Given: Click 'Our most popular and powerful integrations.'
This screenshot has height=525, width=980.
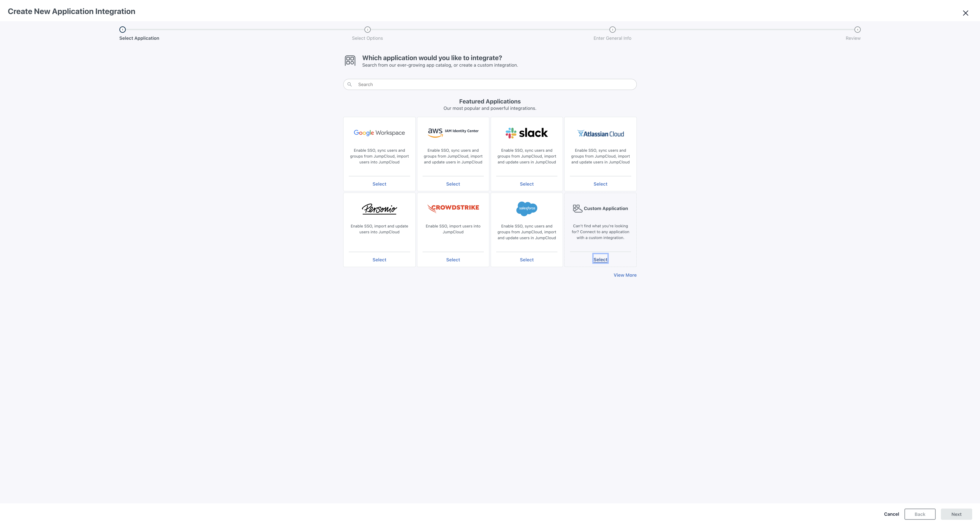Looking at the screenshot, I should [490, 108].
